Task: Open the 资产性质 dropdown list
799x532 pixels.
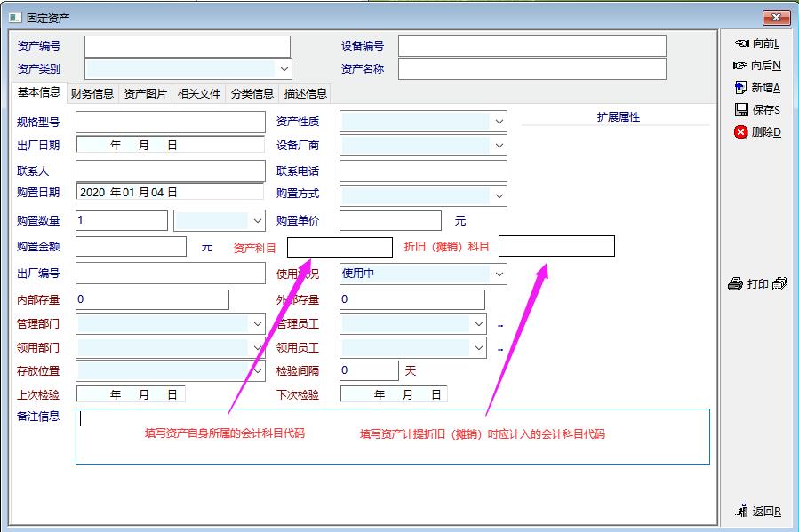Action: pyautogui.click(x=499, y=121)
